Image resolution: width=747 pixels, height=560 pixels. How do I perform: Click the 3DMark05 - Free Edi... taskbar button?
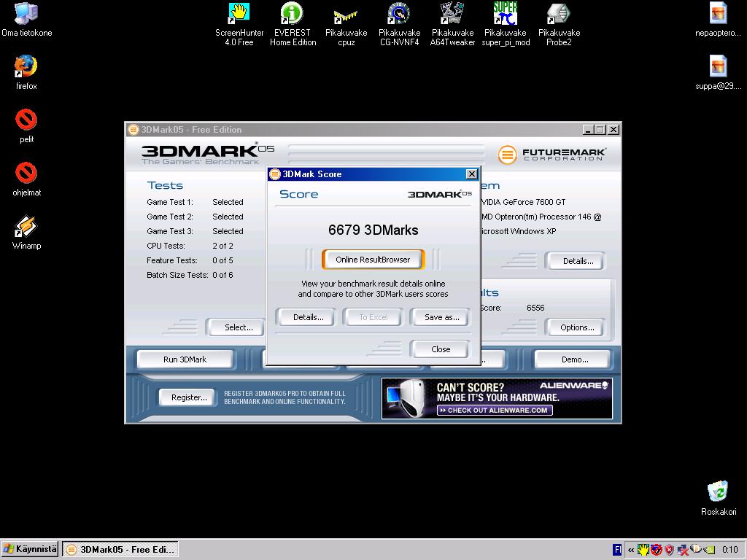[x=120, y=549]
